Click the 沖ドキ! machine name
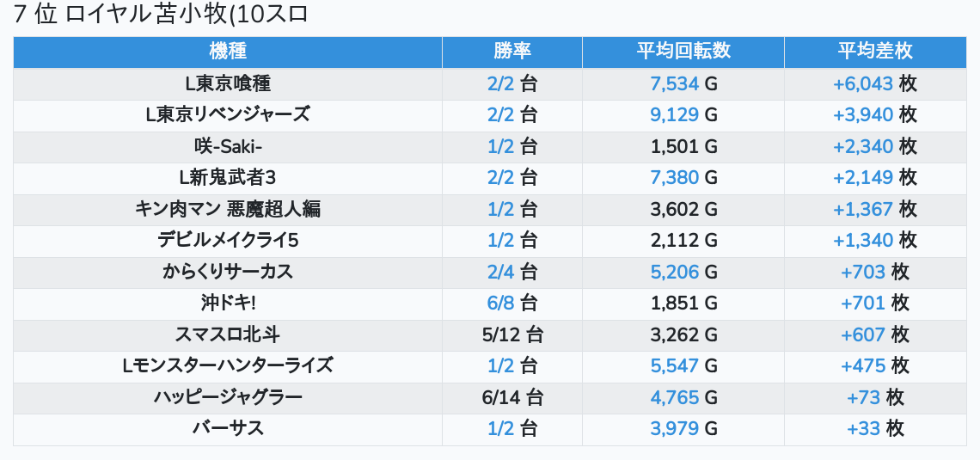Image resolution: width=980 pixels, height=460 pixels. click(x=228, y=303)
